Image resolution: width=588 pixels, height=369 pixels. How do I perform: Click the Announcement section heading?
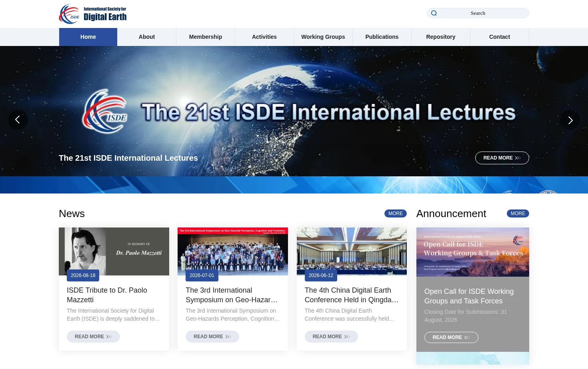point(451,213)
